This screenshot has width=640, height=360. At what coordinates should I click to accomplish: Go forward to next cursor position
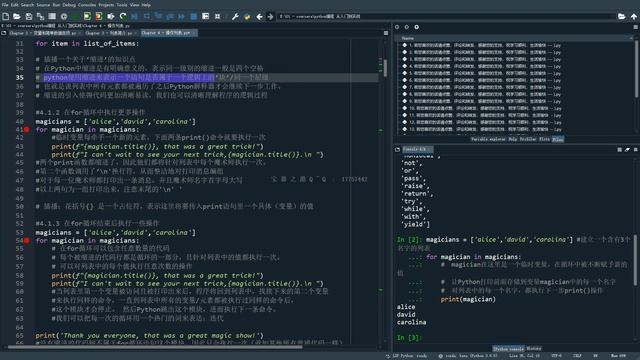coord(270,16)
